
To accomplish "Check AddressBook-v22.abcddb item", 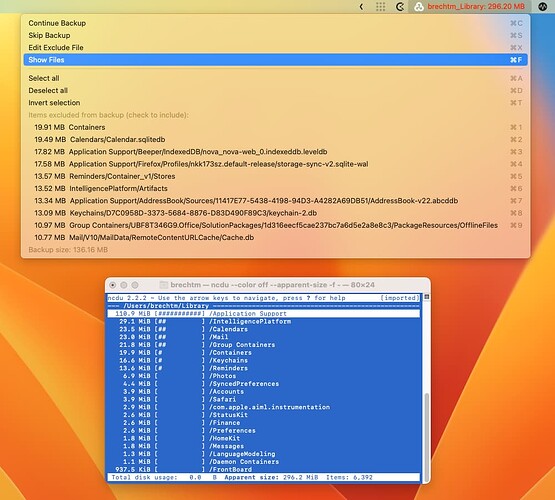I will tap(275, 201).
